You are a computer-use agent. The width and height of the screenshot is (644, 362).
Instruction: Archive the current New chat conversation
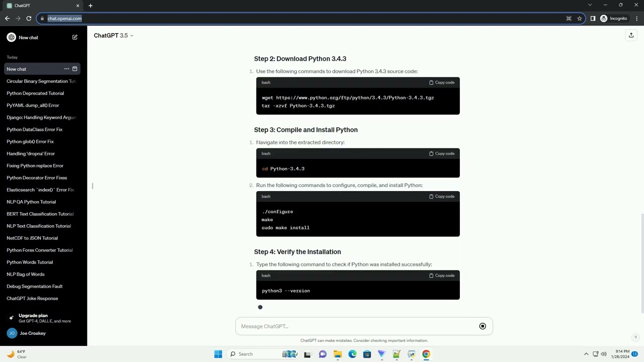[x=74, y=69]
